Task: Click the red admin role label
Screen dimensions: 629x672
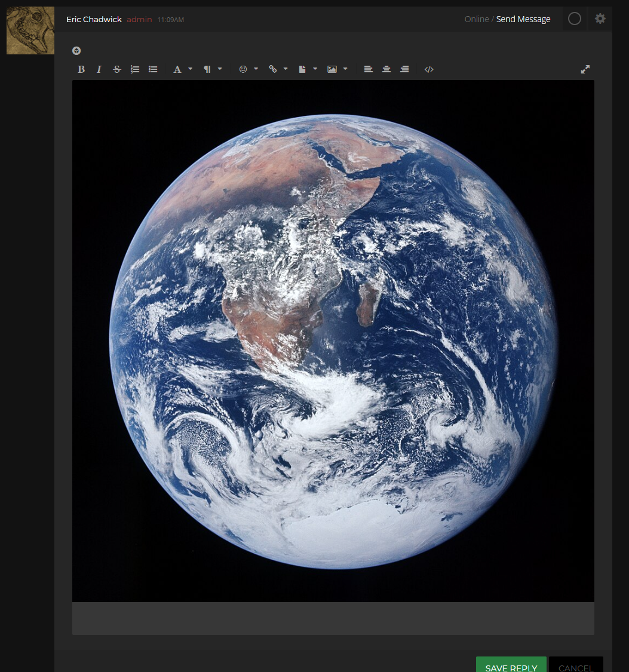Action: [x=139, y=19]
